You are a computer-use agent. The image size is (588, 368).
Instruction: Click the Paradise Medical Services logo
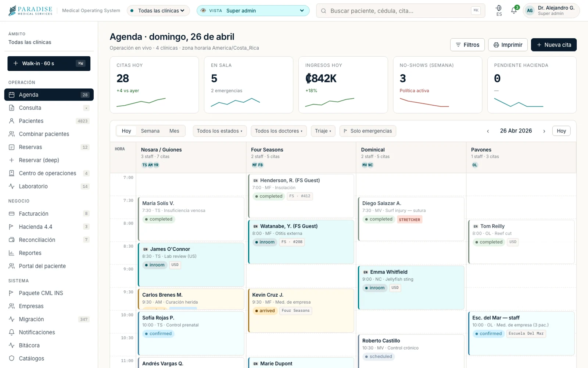[x=30, y=10]
